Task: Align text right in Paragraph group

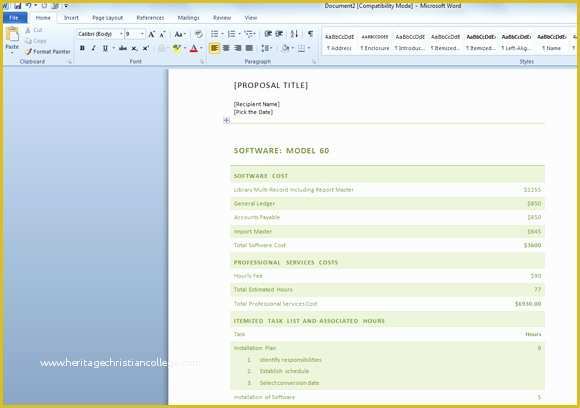Action: pos(238,48)
